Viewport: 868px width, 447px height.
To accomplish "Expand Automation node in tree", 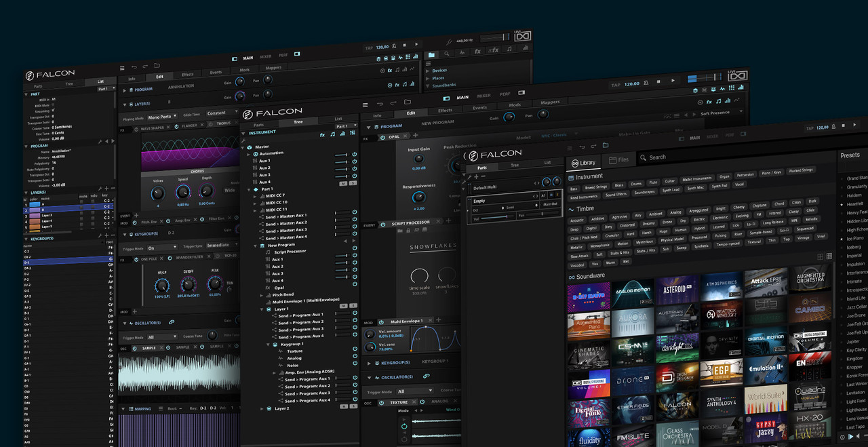I will tap(248, 154).
